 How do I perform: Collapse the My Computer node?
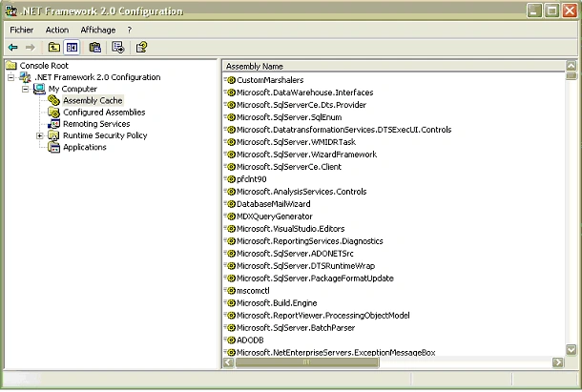click(25, 89)
